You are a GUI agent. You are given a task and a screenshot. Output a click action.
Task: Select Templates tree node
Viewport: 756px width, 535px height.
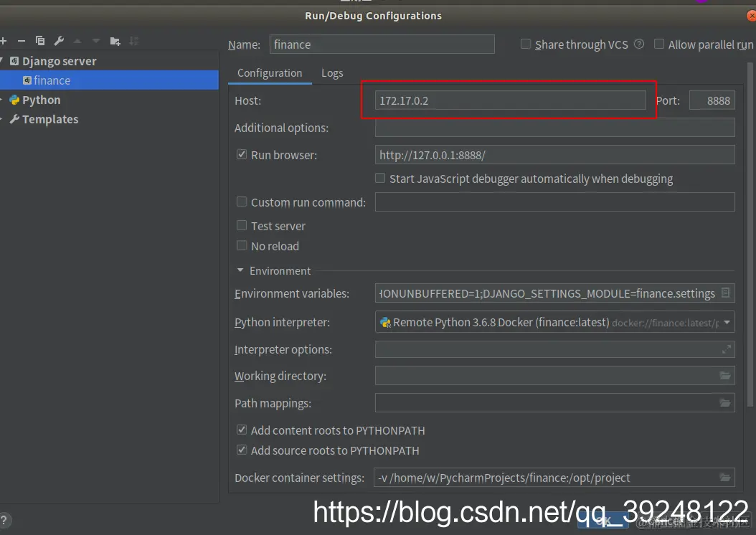click(x=50, y=119)
